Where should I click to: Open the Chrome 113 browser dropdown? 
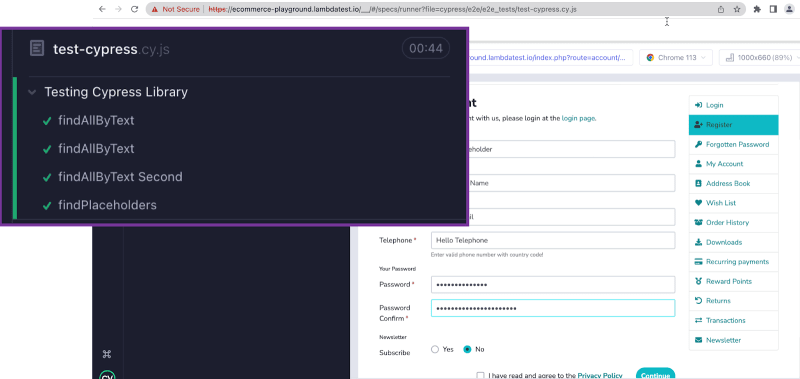tap(676, 58)
